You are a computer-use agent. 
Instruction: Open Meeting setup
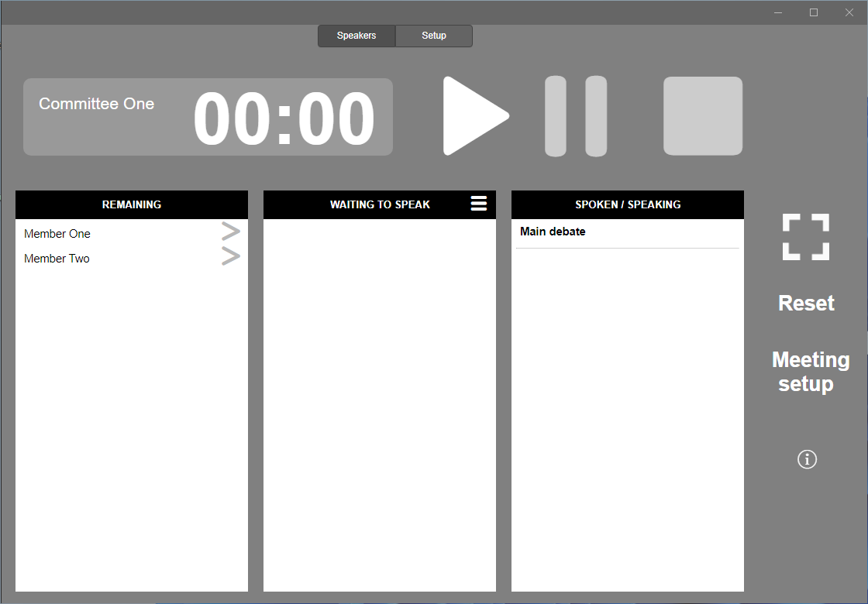click(811, 372)
